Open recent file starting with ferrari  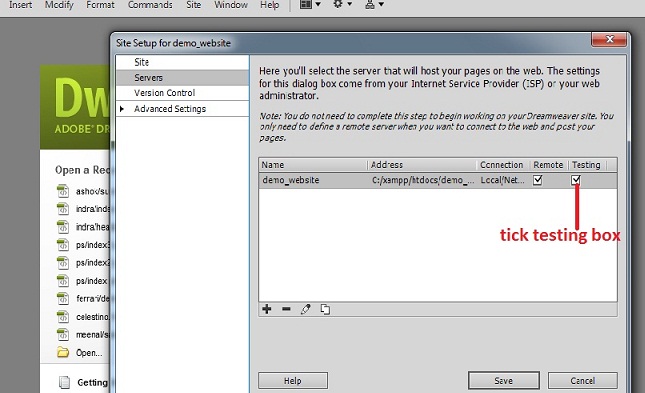pos(93,298)
